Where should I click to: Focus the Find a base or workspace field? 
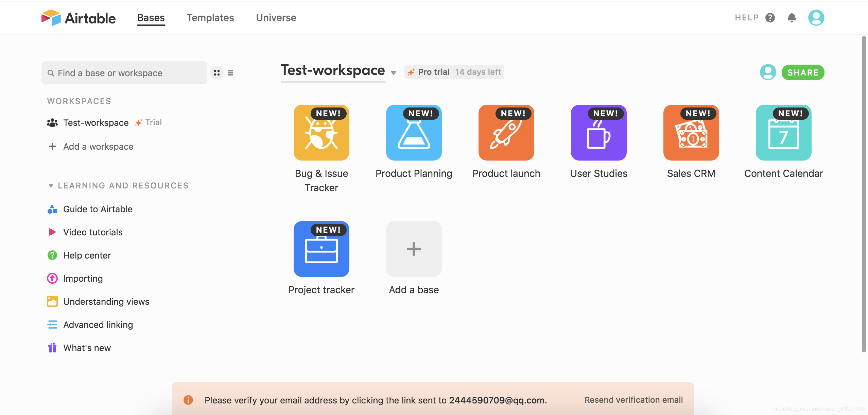tap(124, 73)
